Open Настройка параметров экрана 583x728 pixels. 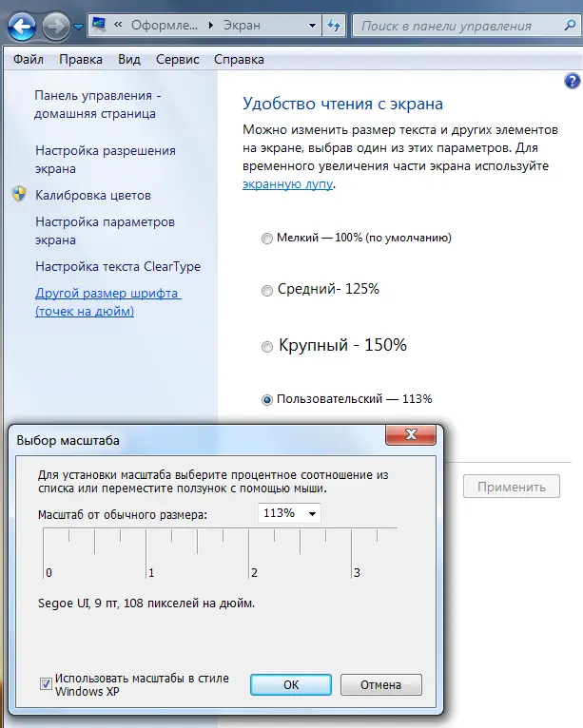pos(105,231)
